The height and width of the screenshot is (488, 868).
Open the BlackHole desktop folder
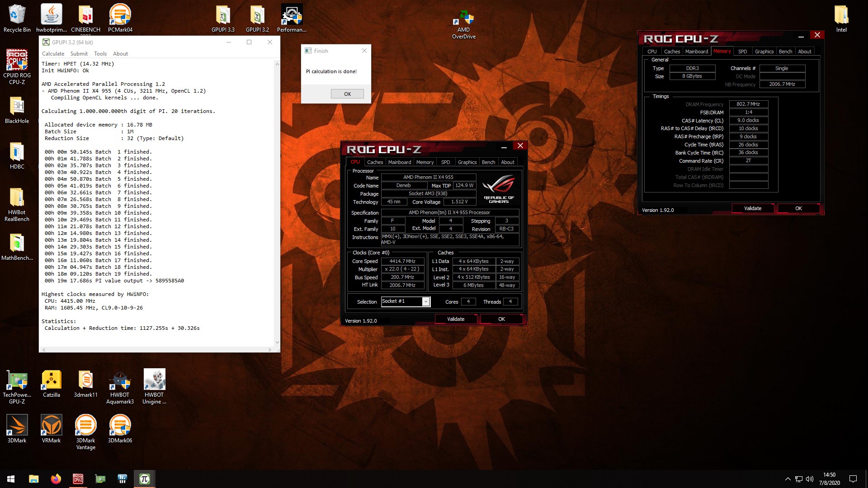click(17, 110)
